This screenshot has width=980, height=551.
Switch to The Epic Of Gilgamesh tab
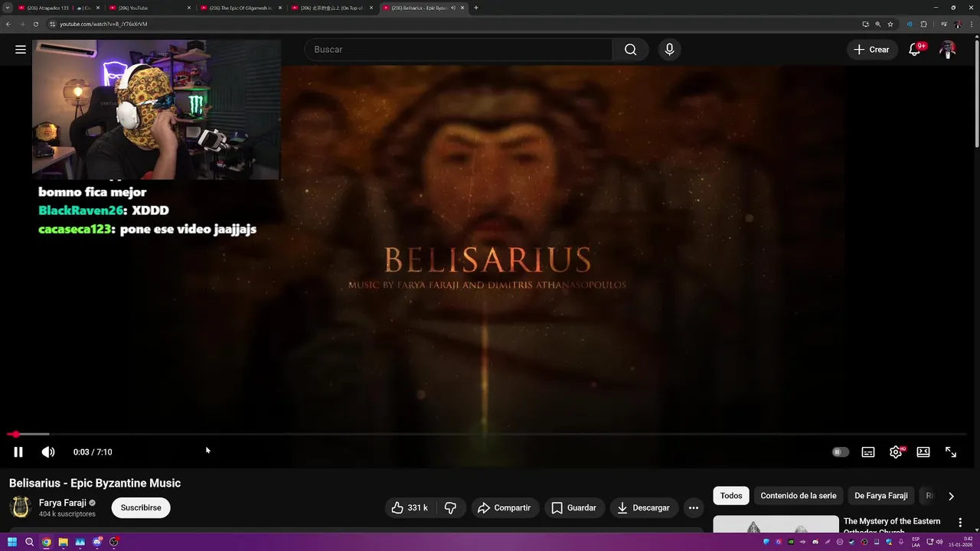pyautogui.click(x=241, y=8)
